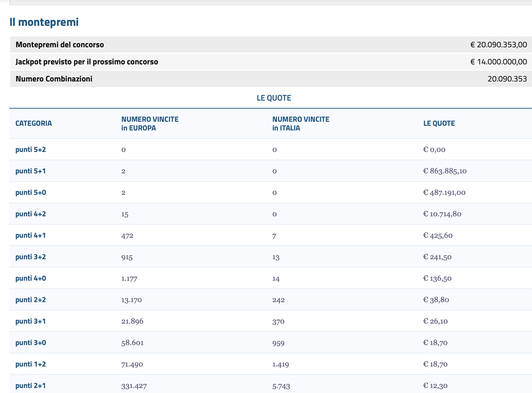This screenshot has width=532, height=393.
Task: Select the € 863.885,10 payout cell
Action: pos(445,171)
